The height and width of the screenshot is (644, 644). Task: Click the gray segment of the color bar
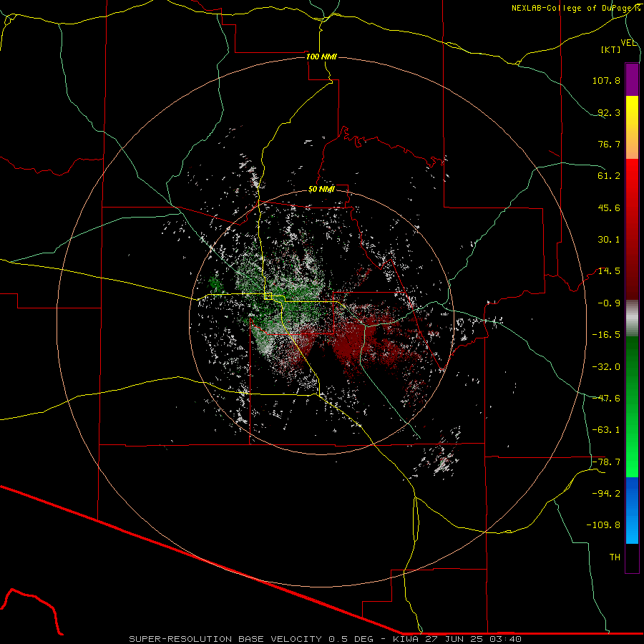point(632,318)
